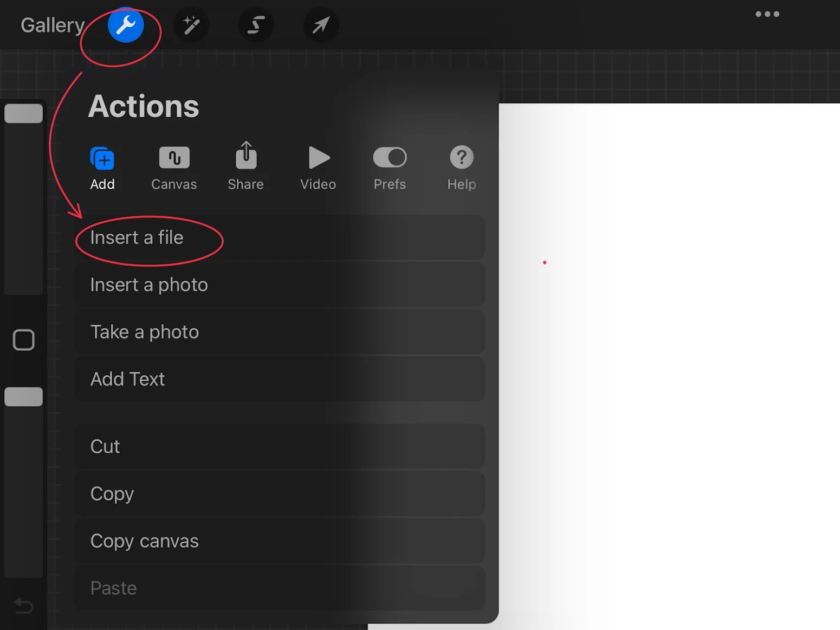
Task: Open the Video tab
Action: pyautogui.click(x=318, y=168)
